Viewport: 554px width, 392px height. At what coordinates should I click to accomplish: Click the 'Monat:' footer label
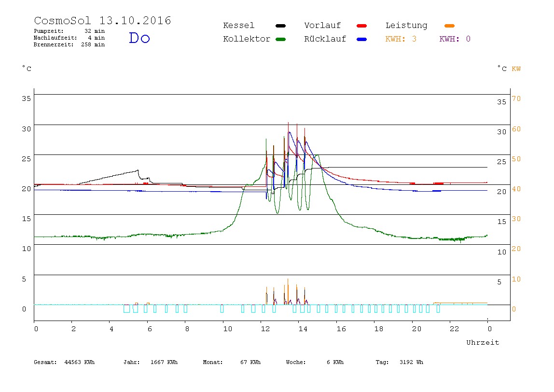point(213,362)
